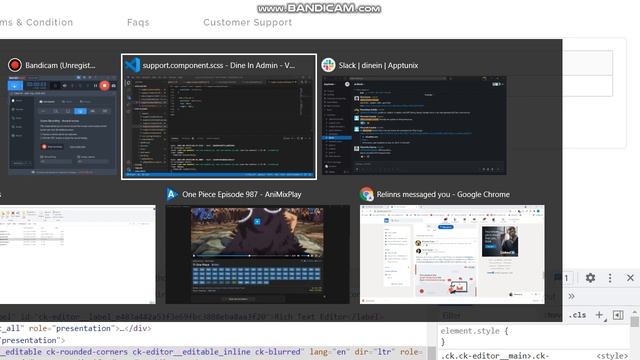Click the VS Code icon in task switcher
The image size is (640, 360).
tap(133, 65)
